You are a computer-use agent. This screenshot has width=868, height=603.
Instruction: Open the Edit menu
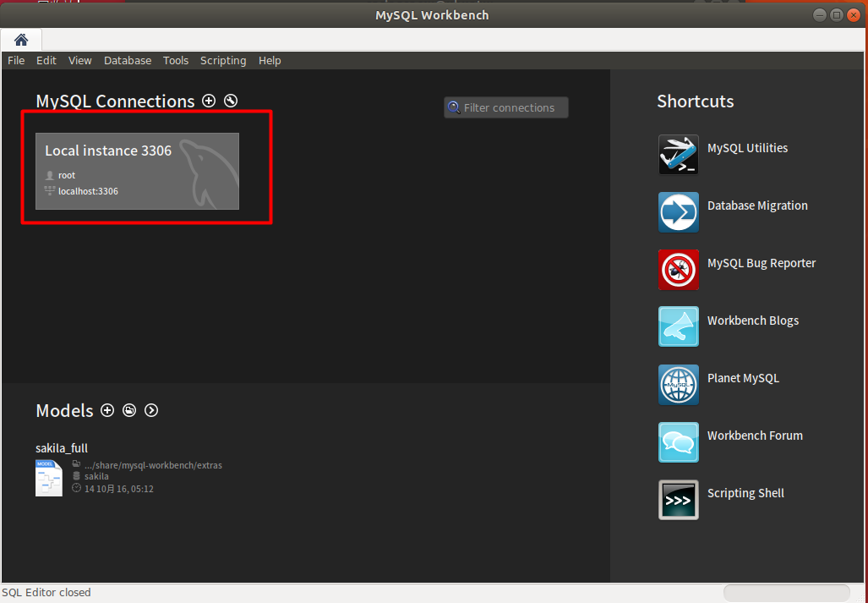46,60
